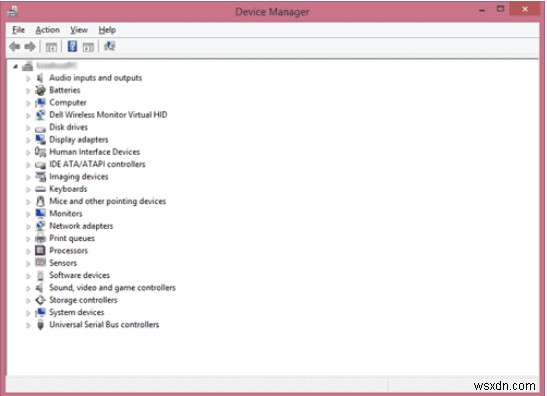Click the Universal Serial Bus controllers icon
This screenshot has width=547, height=396.
(40, 324)
